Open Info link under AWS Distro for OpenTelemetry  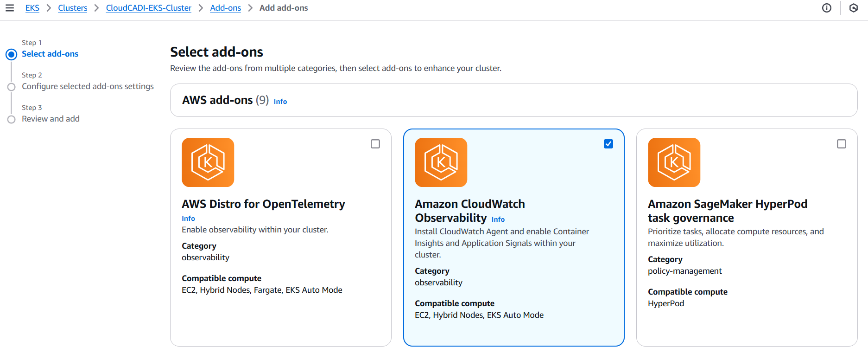(188, 219)
